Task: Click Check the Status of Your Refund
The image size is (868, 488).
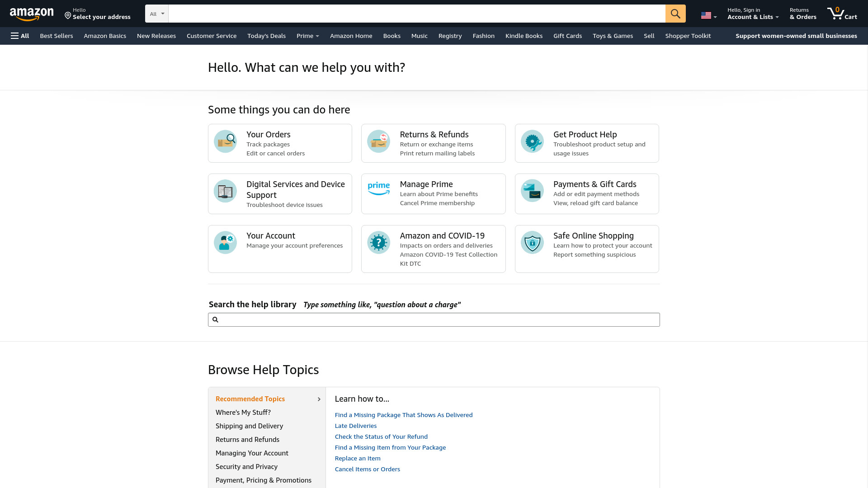Action: pos(381,436)
